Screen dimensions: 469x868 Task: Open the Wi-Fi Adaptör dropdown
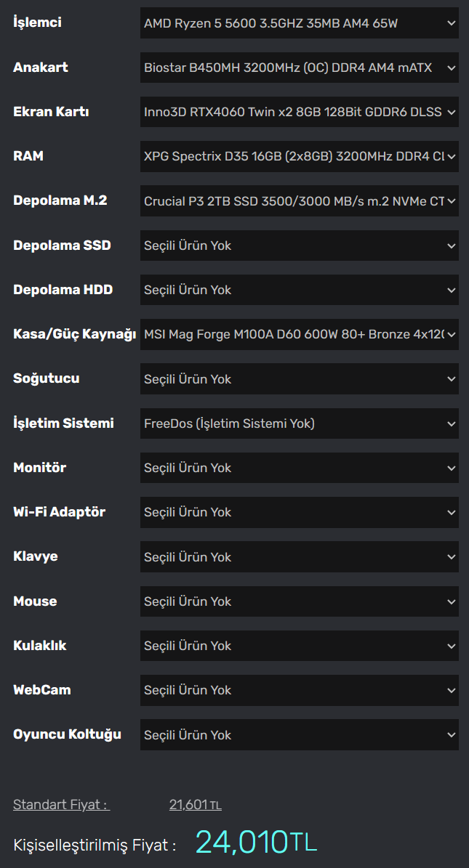(300, 512)
